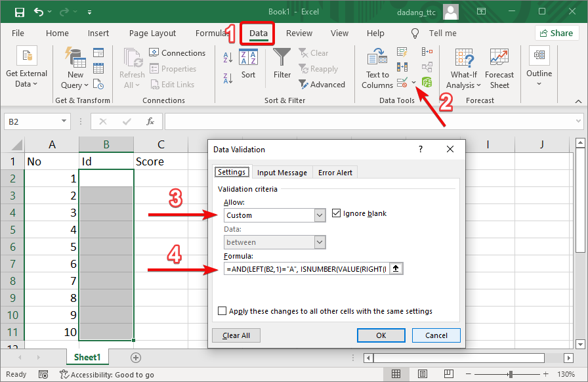Image resolution: width=588 pixels, height=382 pixels.
Task: Click the Advanced filter icon
Action: pyautogui.click(x=304, y=84)
